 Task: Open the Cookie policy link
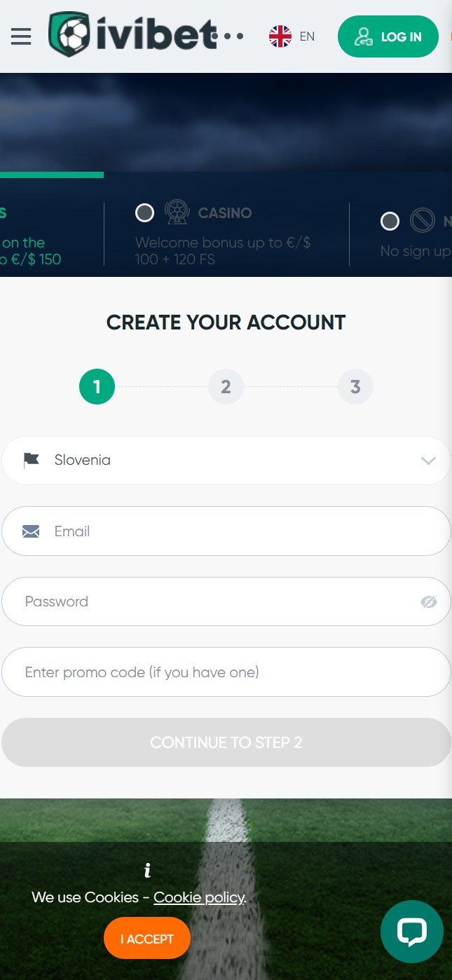199,897
